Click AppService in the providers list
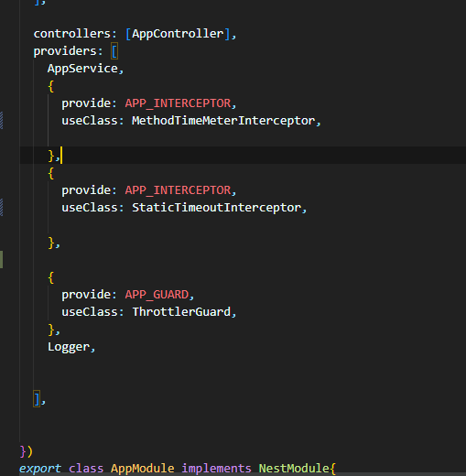The height and width of the screenshot is (476, 466). point(82,69)
